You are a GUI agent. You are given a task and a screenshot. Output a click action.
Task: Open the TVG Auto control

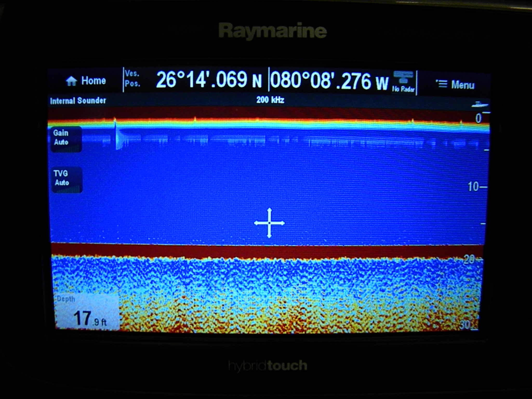67,179
